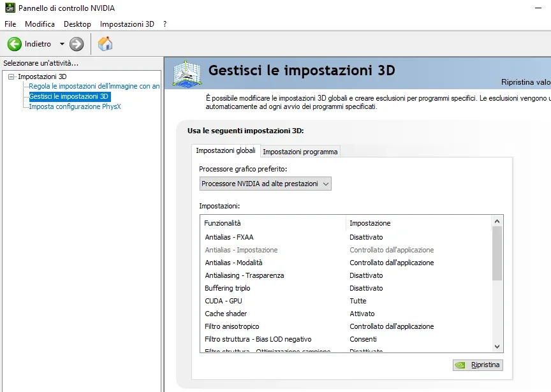551x392 pixels.
Task: Switch to the Impostazioni programma tab
Action: 300,152
